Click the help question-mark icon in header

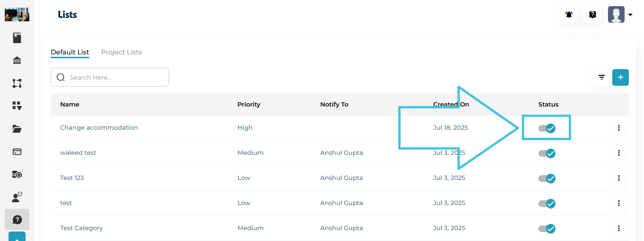592,15
